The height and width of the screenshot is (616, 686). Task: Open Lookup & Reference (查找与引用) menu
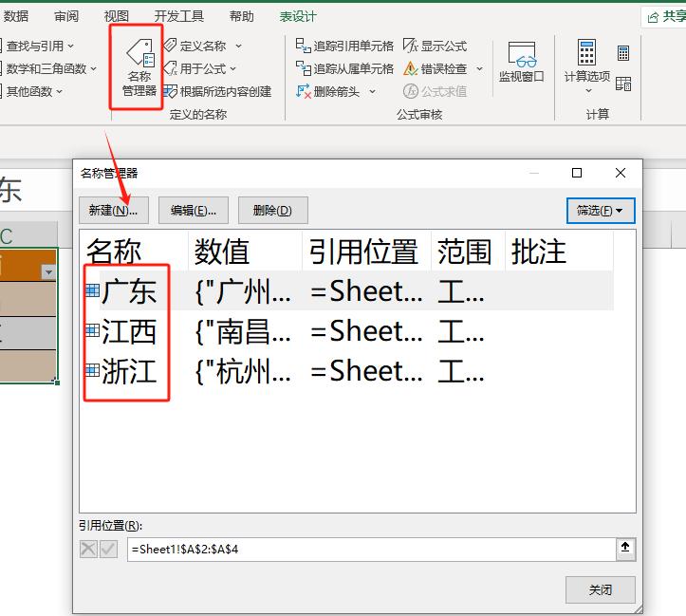tap(39, 46)
